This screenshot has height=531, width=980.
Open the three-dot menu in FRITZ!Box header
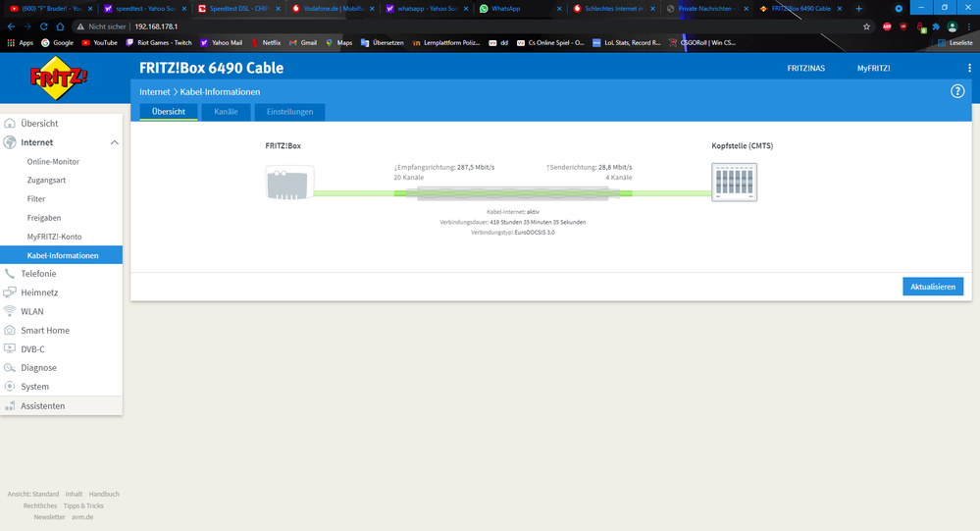969,68
